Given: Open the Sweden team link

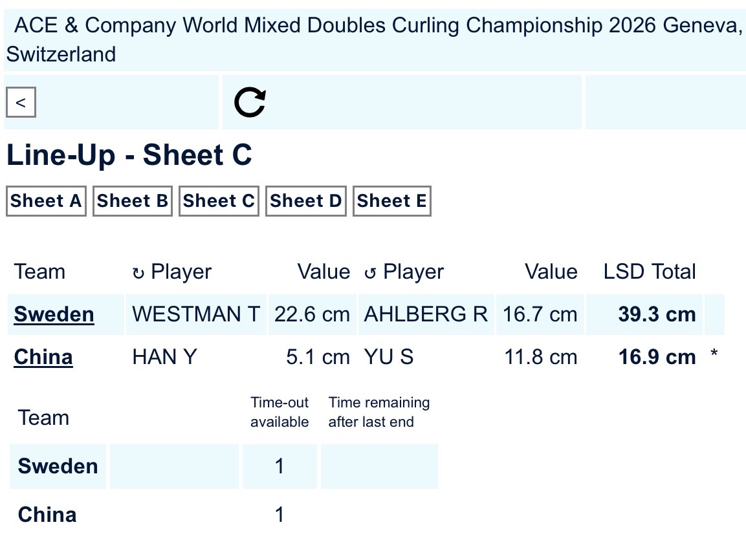Looking at the screenshot, I should click(54, 315).
